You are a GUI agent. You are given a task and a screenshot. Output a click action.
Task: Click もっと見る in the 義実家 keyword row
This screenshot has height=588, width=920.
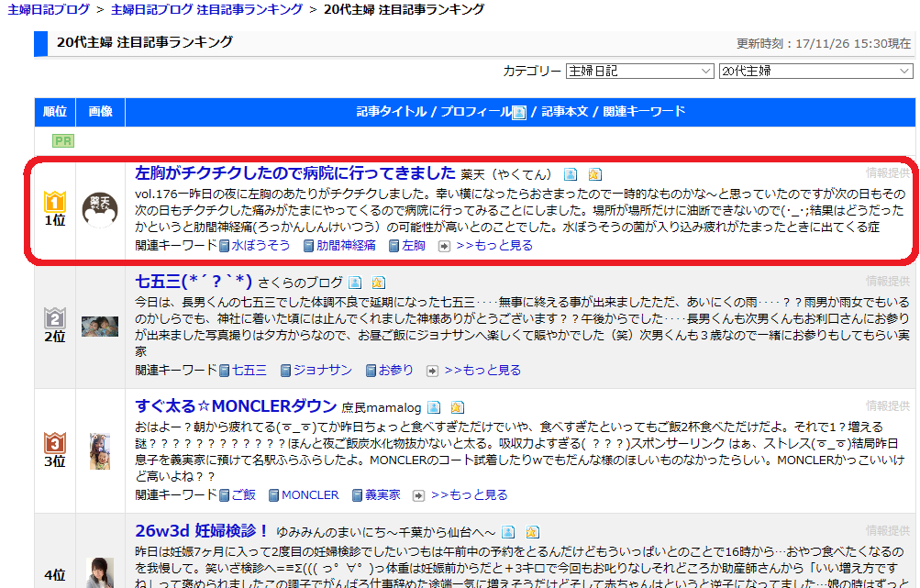click(x=469, y=494)
